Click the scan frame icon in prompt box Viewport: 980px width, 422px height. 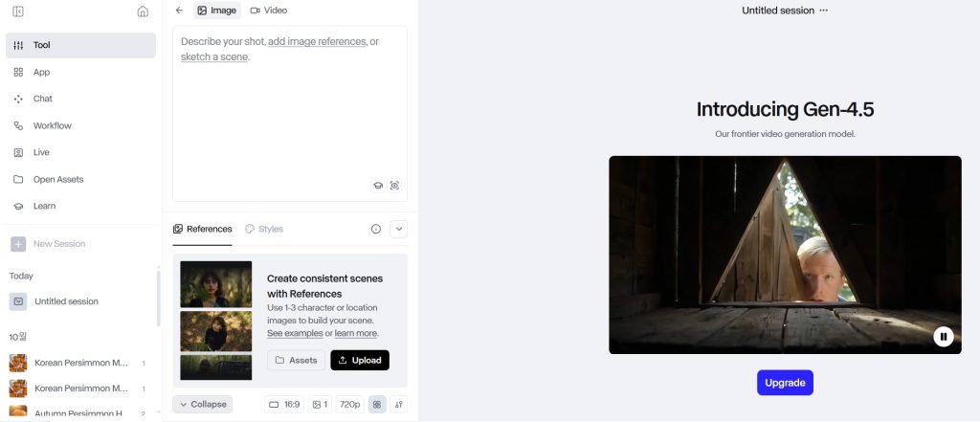[394, 185]
